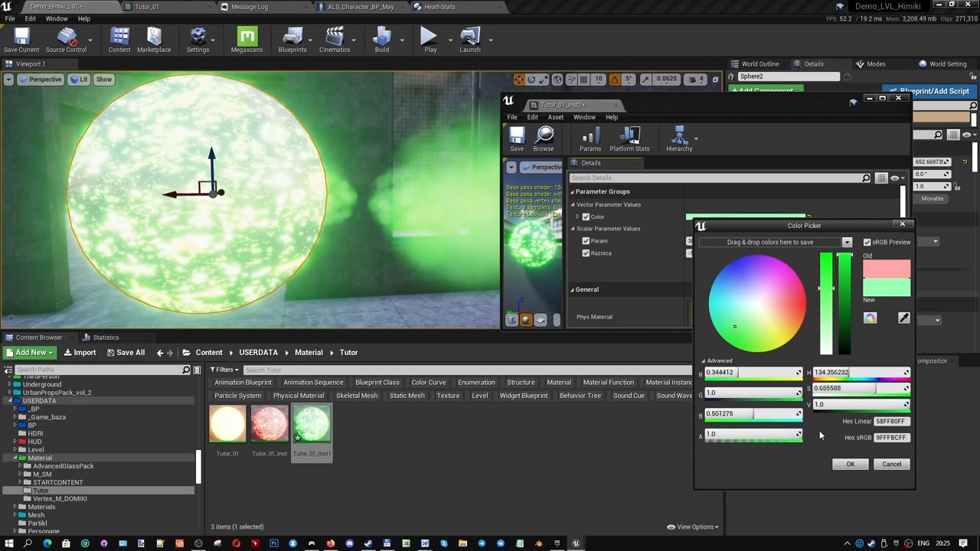Click the Launch toolbar icon

click(470, 41)
